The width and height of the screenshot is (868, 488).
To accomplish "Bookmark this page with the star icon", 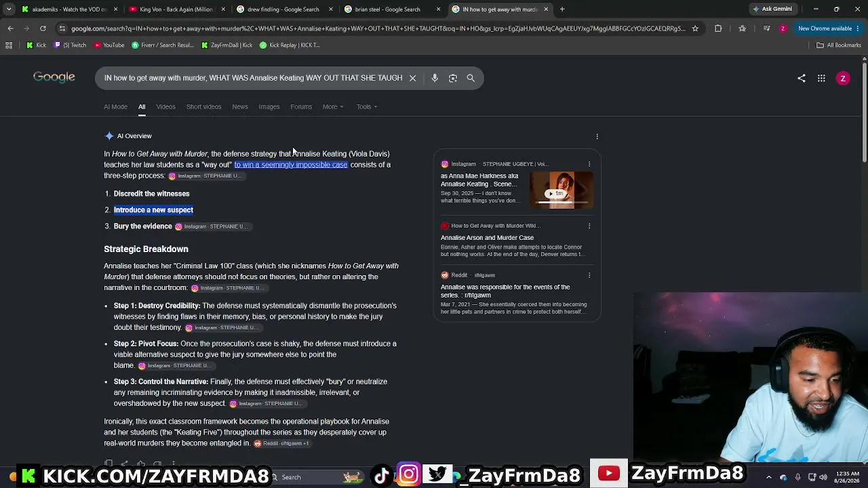I will (x=695, y=28).
